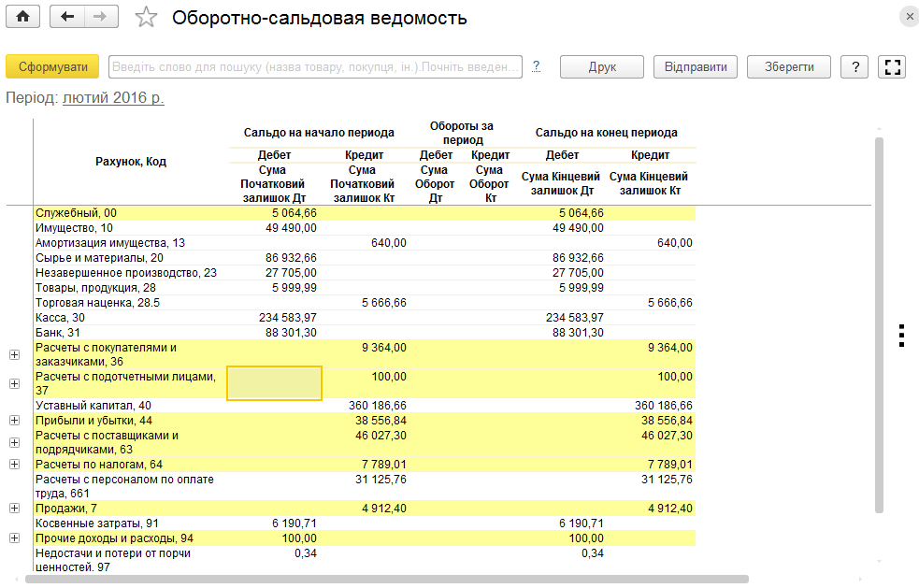Click Сальдо на конец периода header
The width and height of the screenshot is (919, 588).
coord(606,133)
